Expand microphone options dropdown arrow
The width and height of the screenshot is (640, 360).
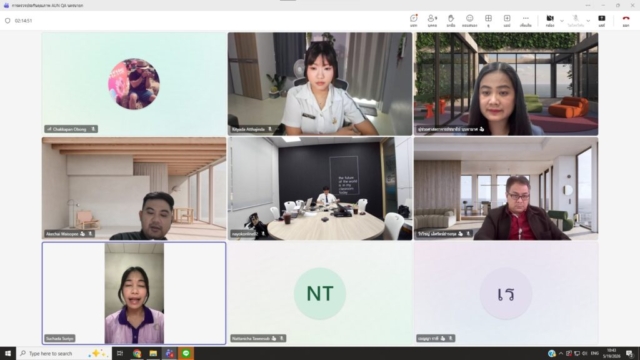(588, 20)
